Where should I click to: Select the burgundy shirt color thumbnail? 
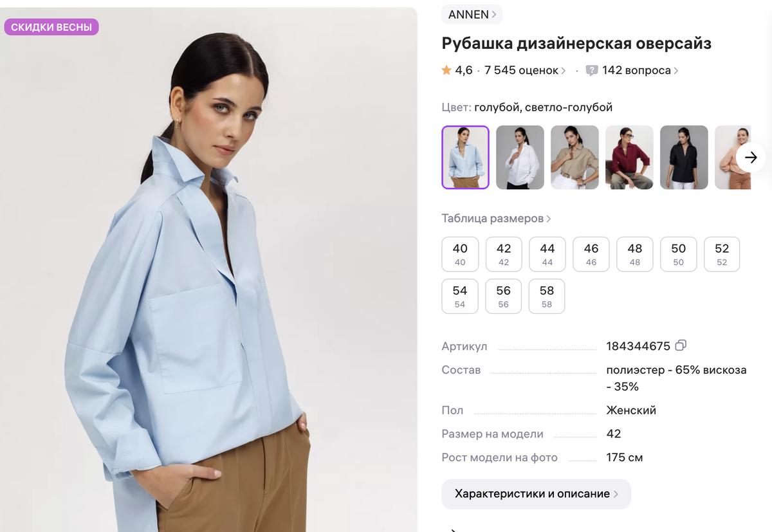point(630,158)
